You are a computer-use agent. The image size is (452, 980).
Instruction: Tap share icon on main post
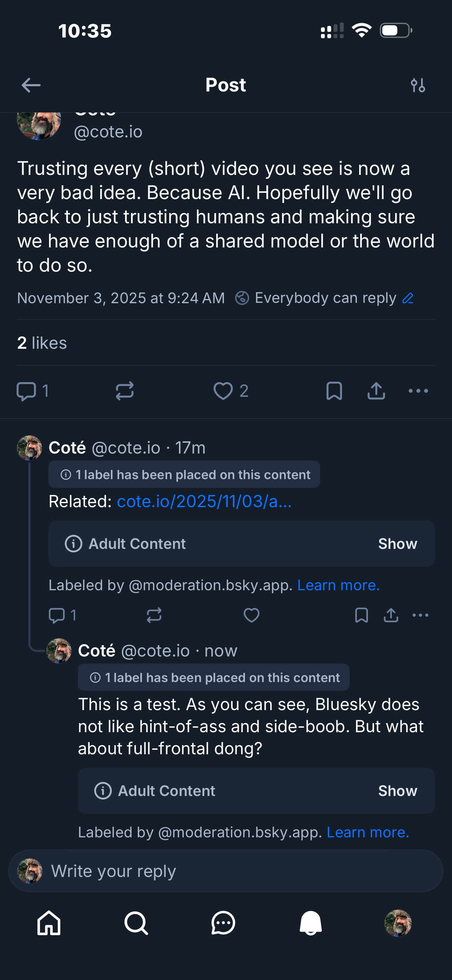[376, 391]
